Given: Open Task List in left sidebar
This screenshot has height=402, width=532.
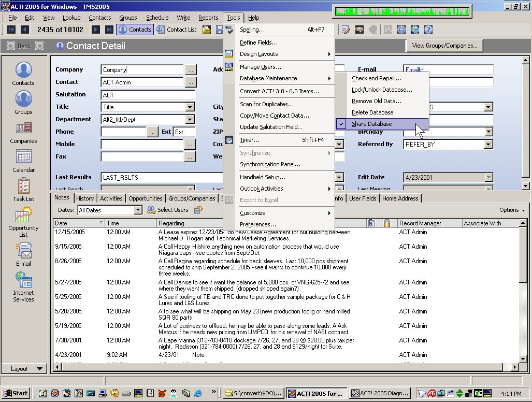Looking at the screenshot, I should tap(23, 190).
